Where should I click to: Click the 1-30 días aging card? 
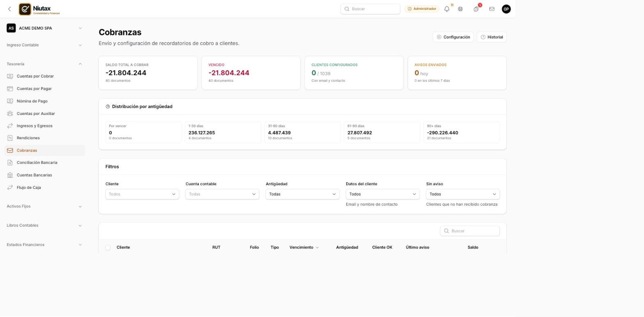pyautogui.click(x=223, y=132)
